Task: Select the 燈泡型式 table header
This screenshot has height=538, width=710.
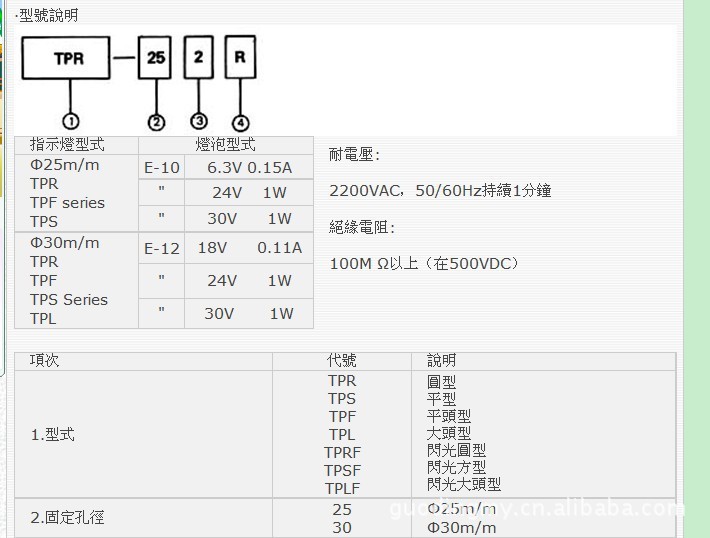Action: tap(225, 145)
